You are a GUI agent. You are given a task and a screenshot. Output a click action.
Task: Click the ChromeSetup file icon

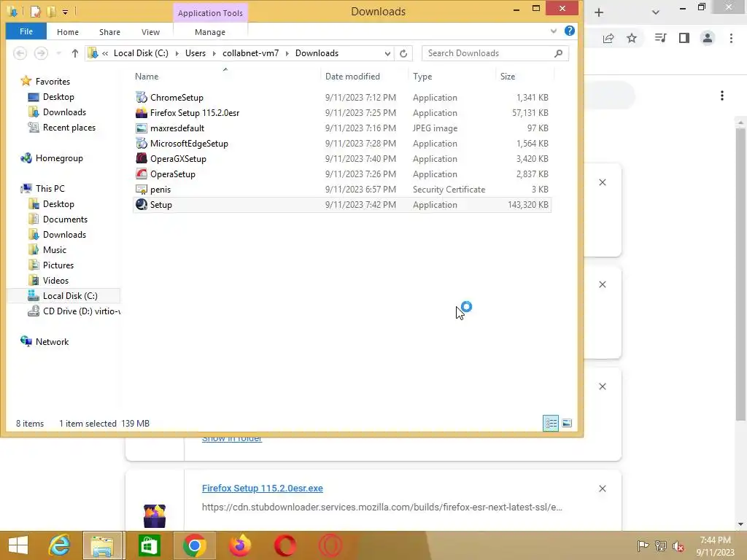(x=142, y=97)
